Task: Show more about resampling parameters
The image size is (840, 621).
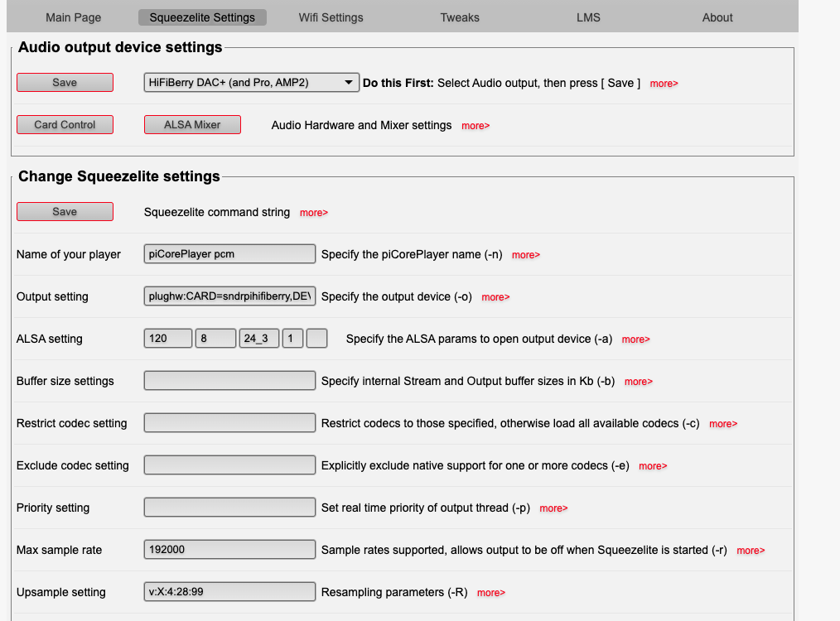Action: pyautogui.click(x=491, y=593)
